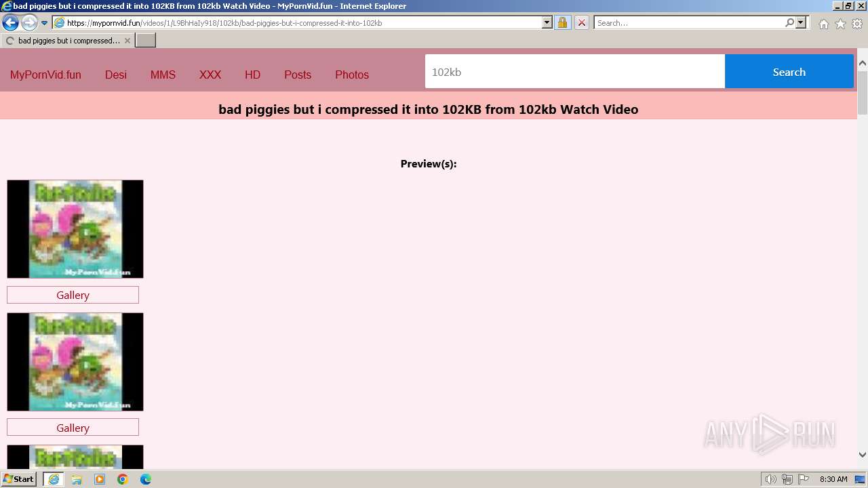The image size is (868, 488).
Task: Click the first Gallery button
Action: tap(73, 295)
